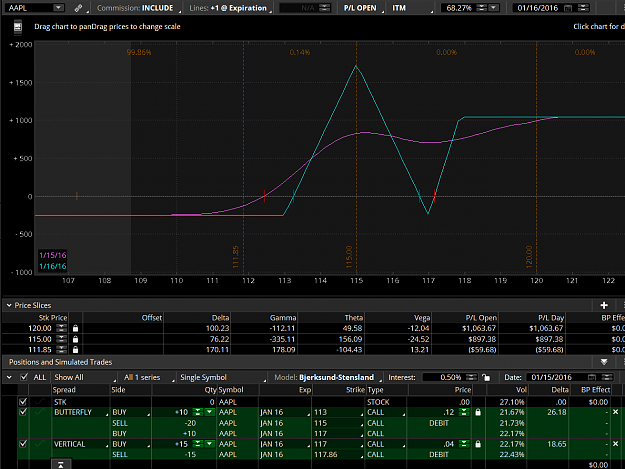625x469 pixels.
Task: Open the Lines: +1 @ Expiration dropdown
Action: 230,8
